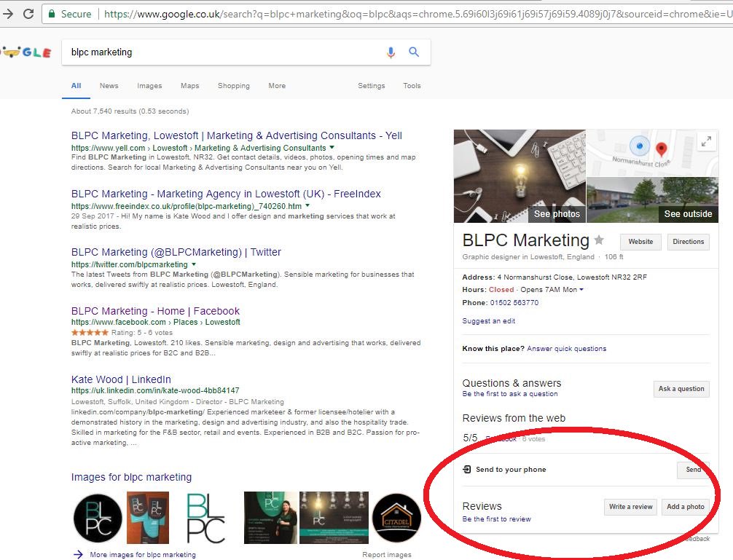Click More images for blpc marketing

[143, 554]
